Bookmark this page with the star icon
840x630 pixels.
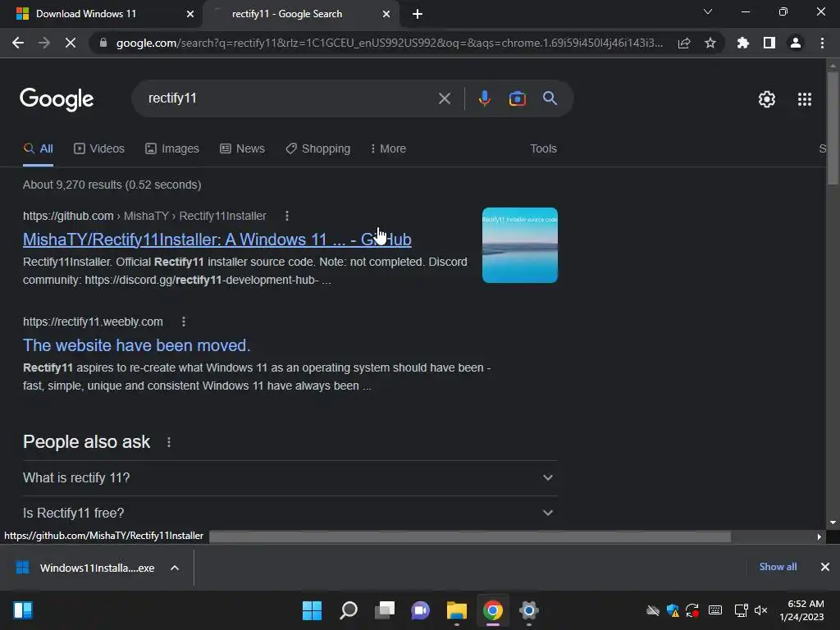click(710, 43)
